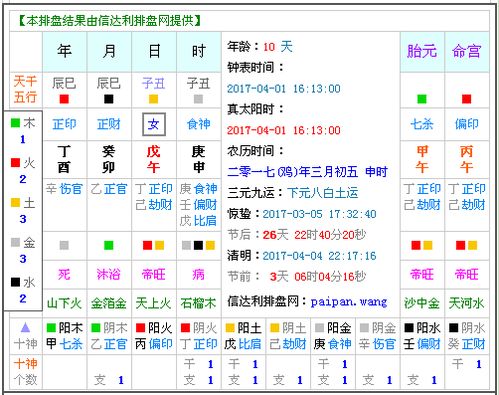Click the red 戊午 day pillar
The width and height of the screenshot is (499, 395).
tap(153, 159)
